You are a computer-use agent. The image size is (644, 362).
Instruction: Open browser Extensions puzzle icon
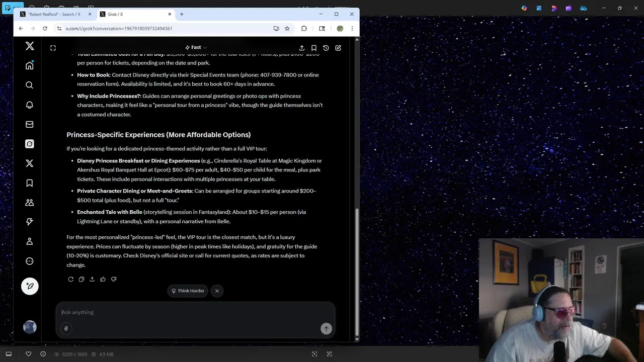(x=304, y=29)
